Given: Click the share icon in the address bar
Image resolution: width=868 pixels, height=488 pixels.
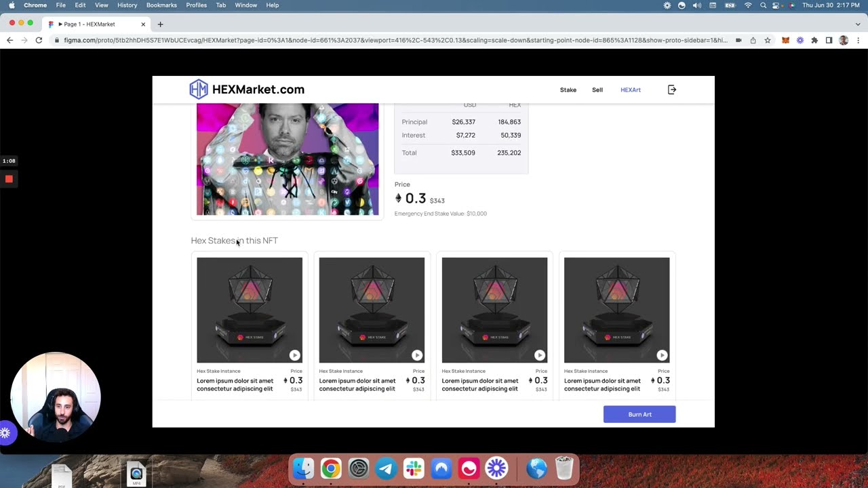Looking at the screenshot, I should (753, 40).
